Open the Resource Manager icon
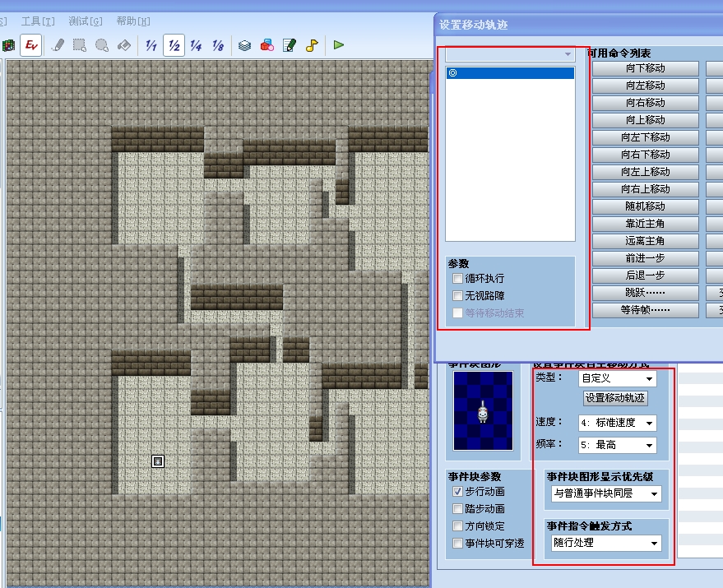 (x=267, y=45)
